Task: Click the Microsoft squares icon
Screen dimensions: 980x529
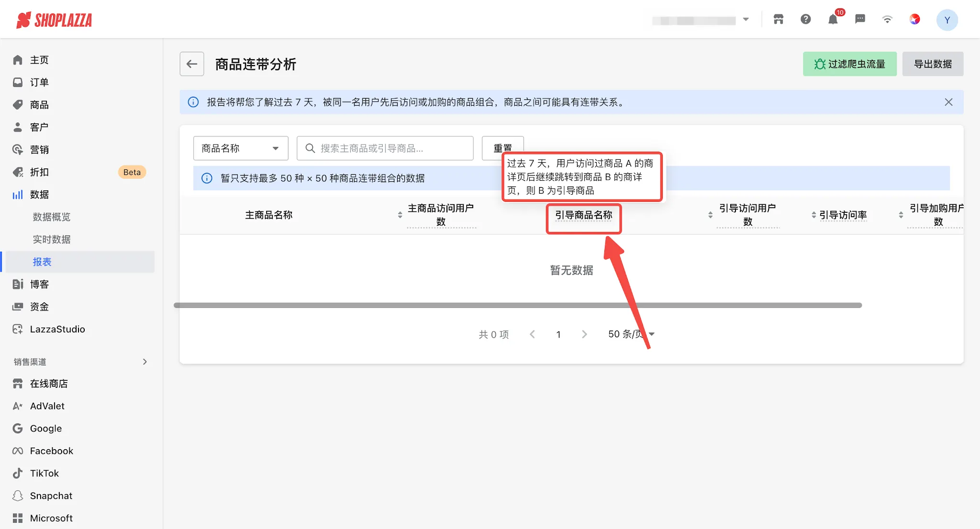Action: [x=18, y=518]
